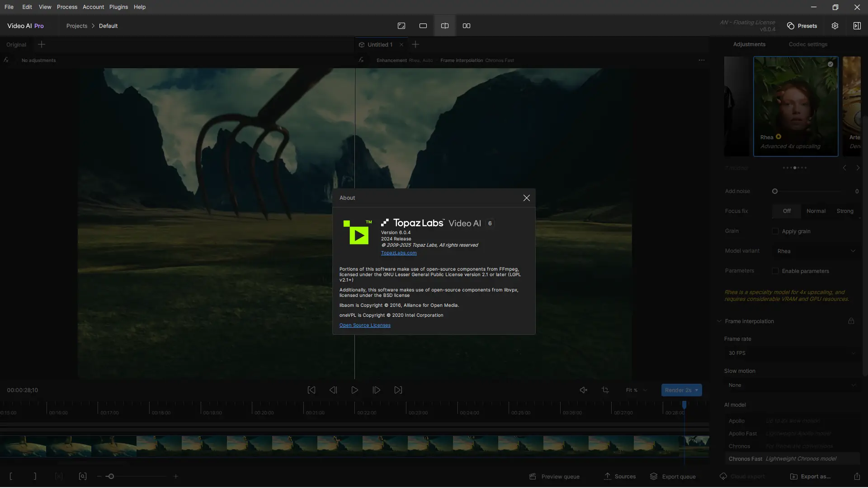Select the side-by-side view layout icon
The height and width of the screenshot is (488, 868).
coord(467,26)
